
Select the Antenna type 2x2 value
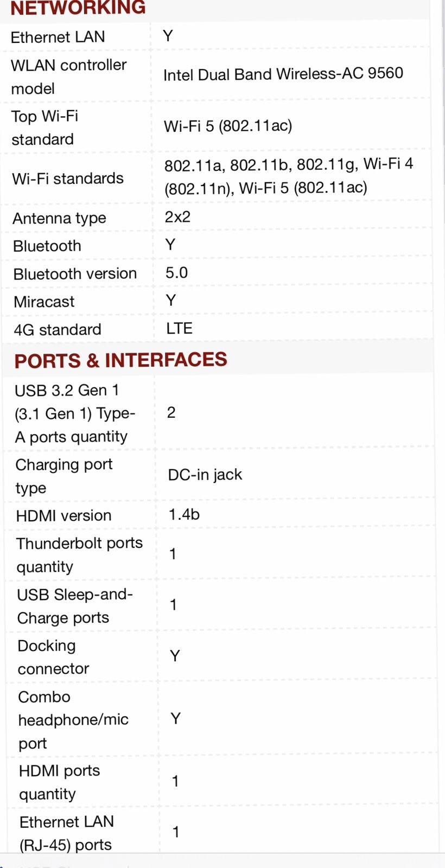177,217
